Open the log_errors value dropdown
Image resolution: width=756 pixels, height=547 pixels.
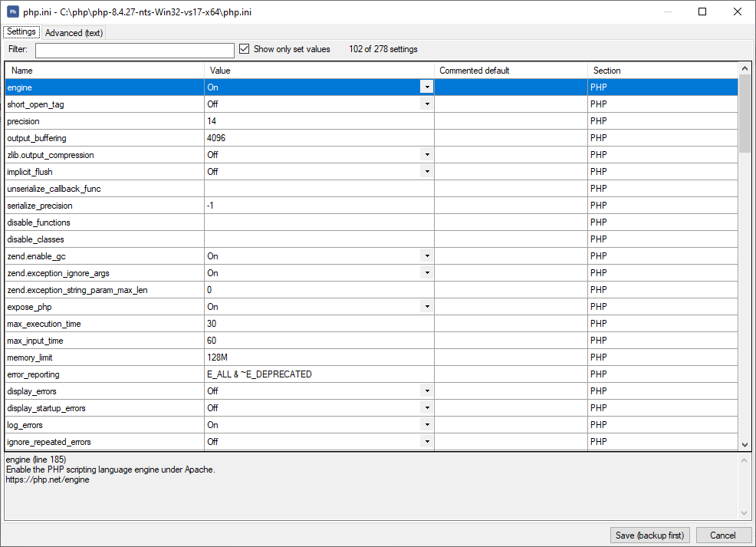(x=427, y=424)
